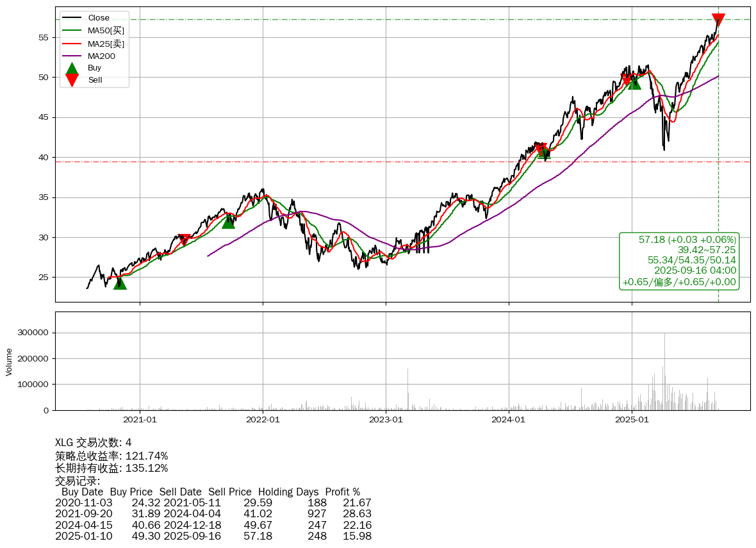This screenshot has width=756, height=548.
Task: Click the Profit % column header
Action: click(x=342, y=492)
